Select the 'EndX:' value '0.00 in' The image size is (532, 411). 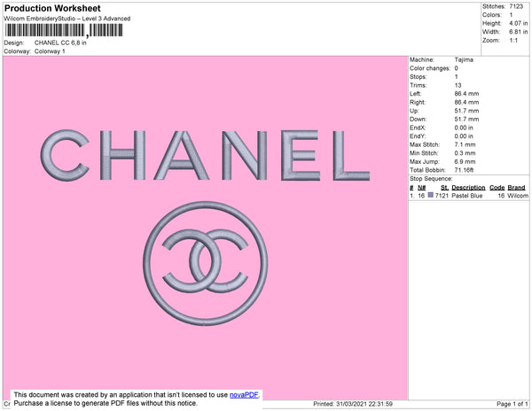464,128
